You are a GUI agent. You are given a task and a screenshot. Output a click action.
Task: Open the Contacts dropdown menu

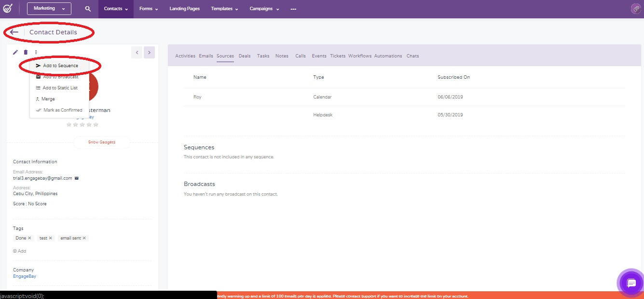click(115, 9)
